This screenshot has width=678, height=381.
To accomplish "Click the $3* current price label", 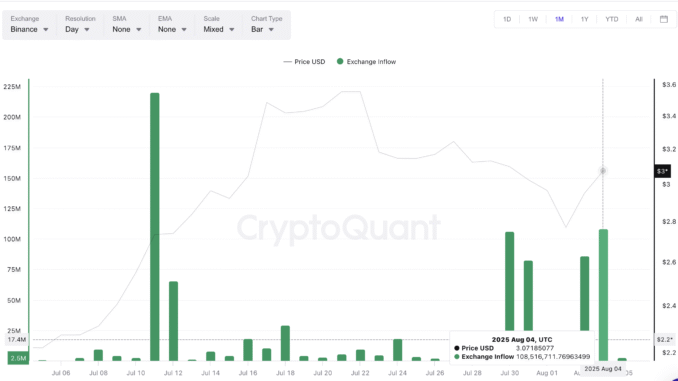I will point(662,171).
